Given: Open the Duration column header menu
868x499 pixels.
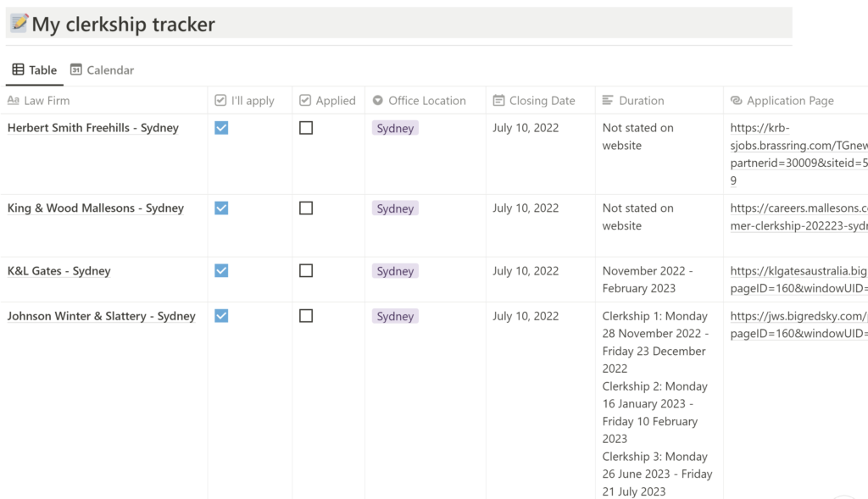Looking at the screenshot, I should [659, 100].
